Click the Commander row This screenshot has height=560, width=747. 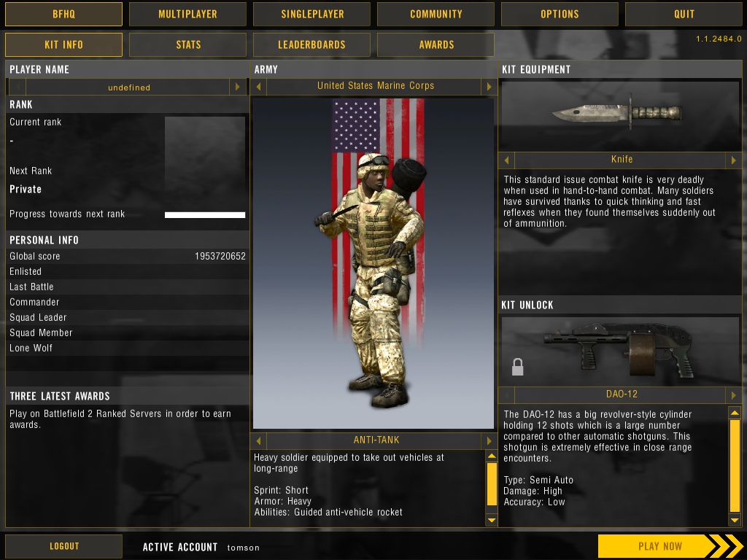click(128, 302)
